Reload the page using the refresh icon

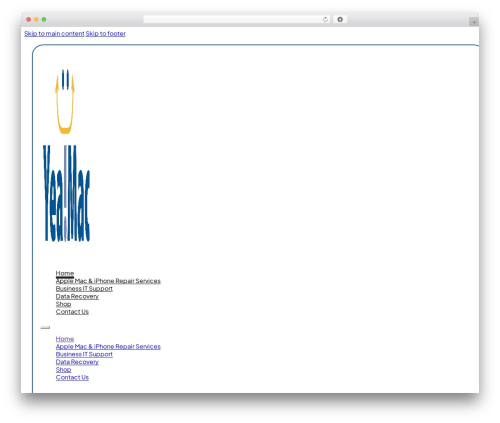[x=325, y=19]
